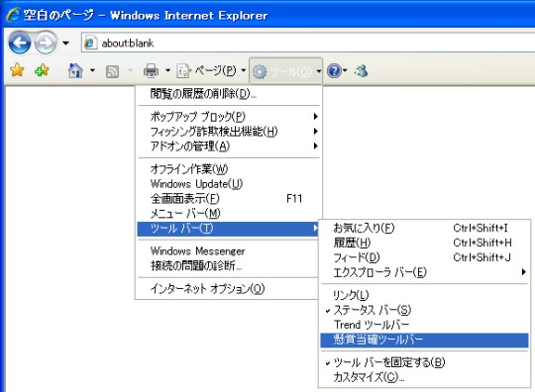Open the recent pages dropdown arrow

tap(65, 43)
